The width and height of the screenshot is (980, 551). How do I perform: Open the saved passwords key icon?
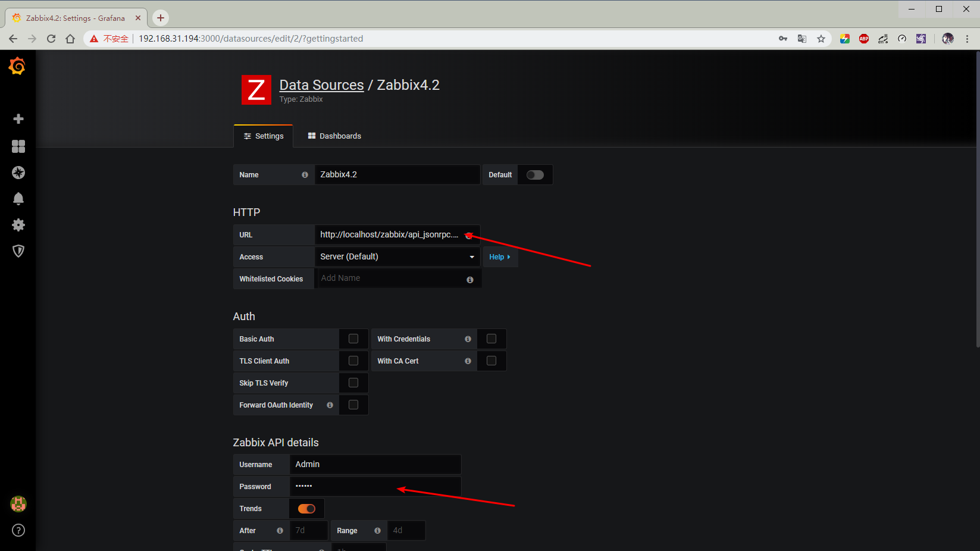[783, 39]
